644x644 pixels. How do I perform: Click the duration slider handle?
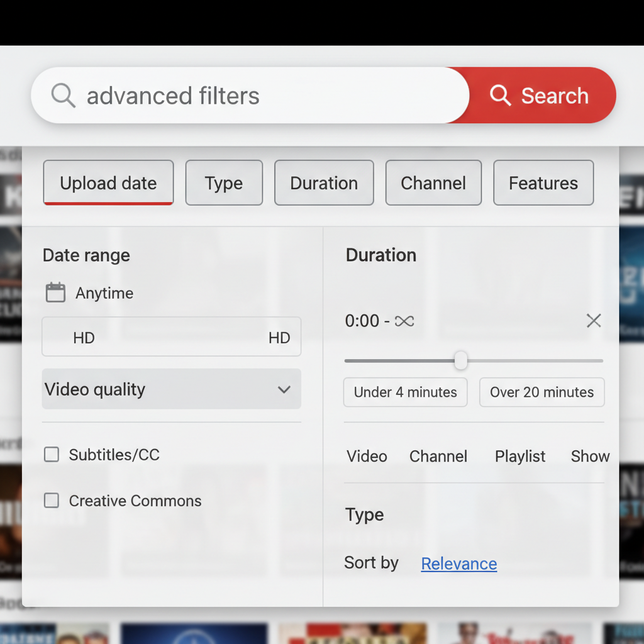tap(461, 361)
